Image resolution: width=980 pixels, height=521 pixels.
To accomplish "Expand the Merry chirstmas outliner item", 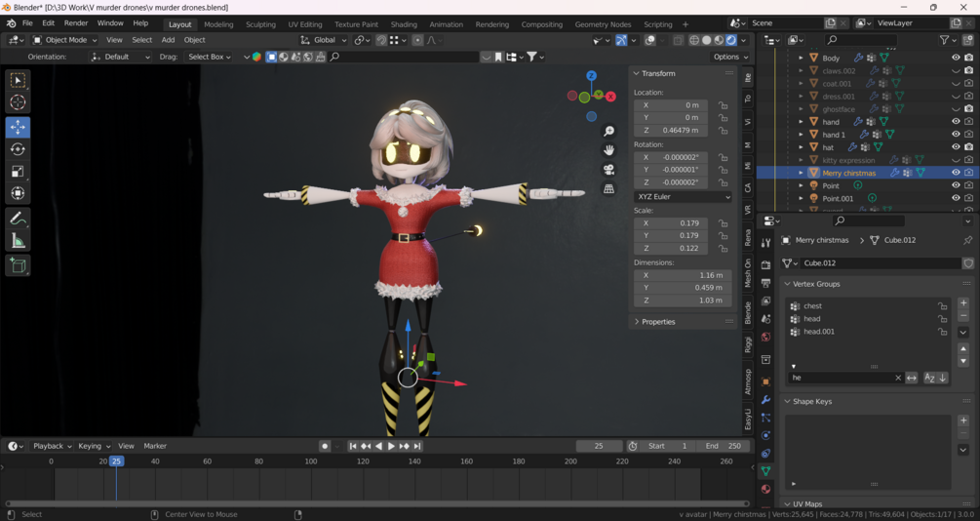I will point(802,173).
